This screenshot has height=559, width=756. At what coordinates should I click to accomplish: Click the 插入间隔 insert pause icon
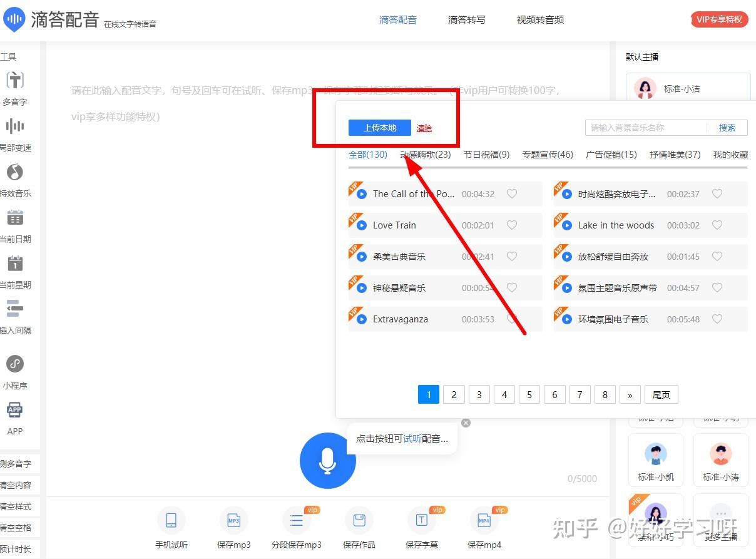point(15,309)
